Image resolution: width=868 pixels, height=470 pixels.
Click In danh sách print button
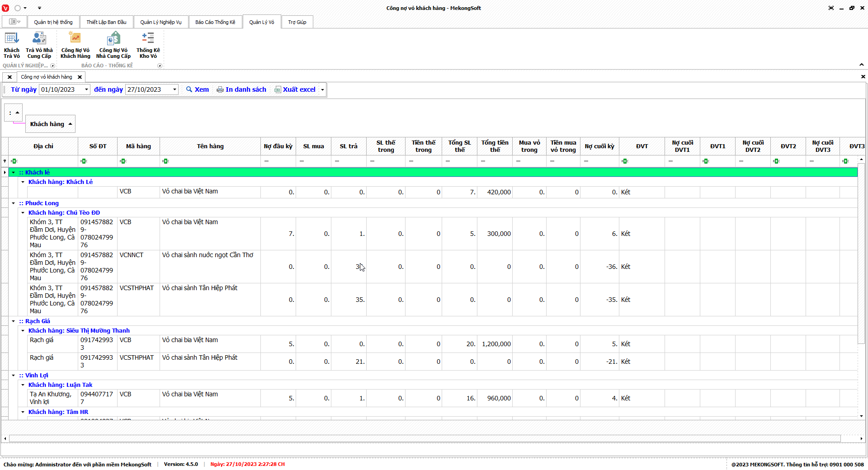coord(241,89)
